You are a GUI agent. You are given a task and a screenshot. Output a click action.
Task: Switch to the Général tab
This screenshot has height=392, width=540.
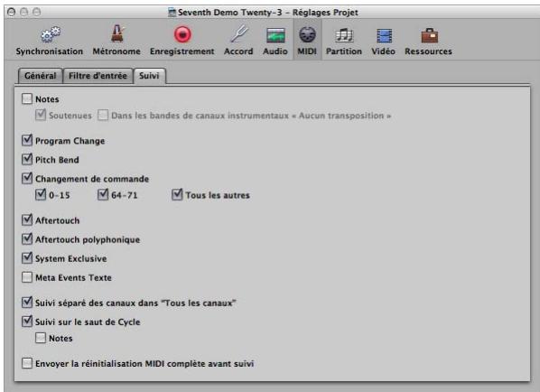coord(41,76)
